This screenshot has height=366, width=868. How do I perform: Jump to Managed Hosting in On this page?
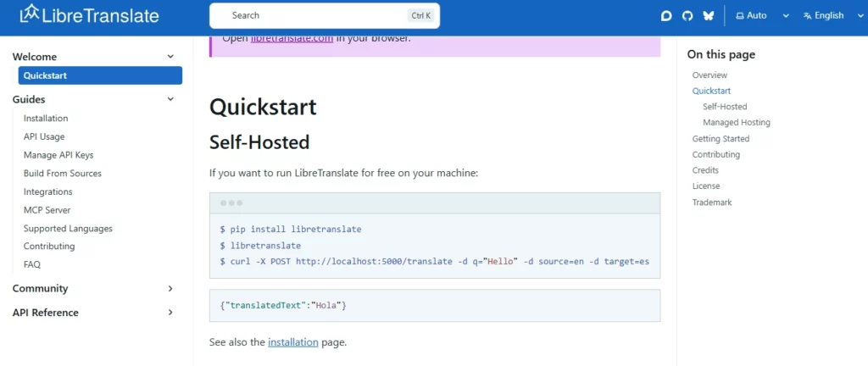(x=737, y=122)
